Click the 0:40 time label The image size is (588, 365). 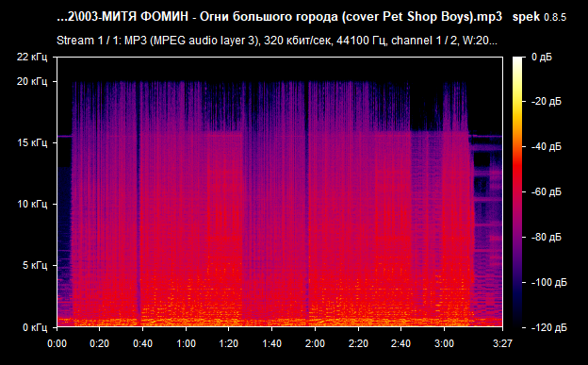coord(142,343)
